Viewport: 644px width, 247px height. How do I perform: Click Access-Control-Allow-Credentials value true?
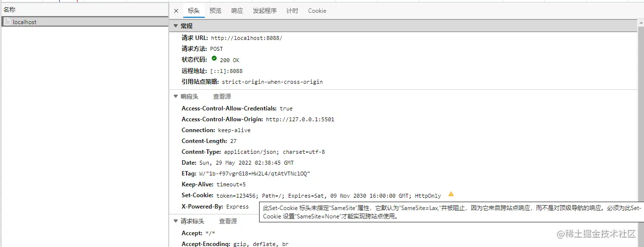(286, 108)
